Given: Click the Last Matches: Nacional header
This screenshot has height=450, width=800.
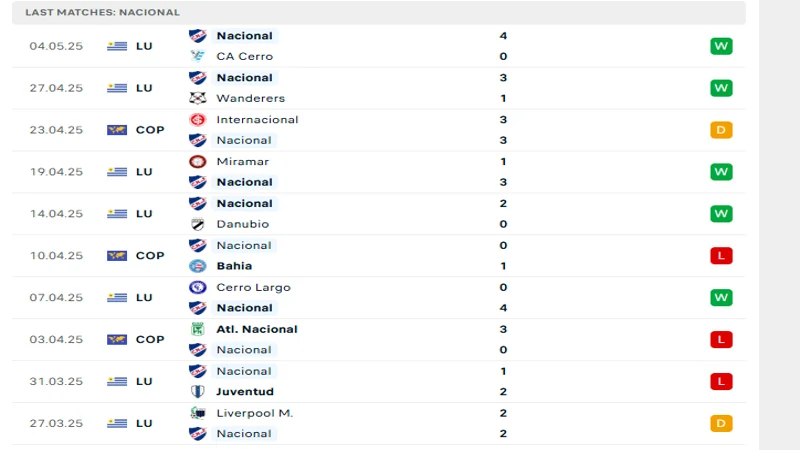Looking at the screenshot, I should click(x=103, y=12).
